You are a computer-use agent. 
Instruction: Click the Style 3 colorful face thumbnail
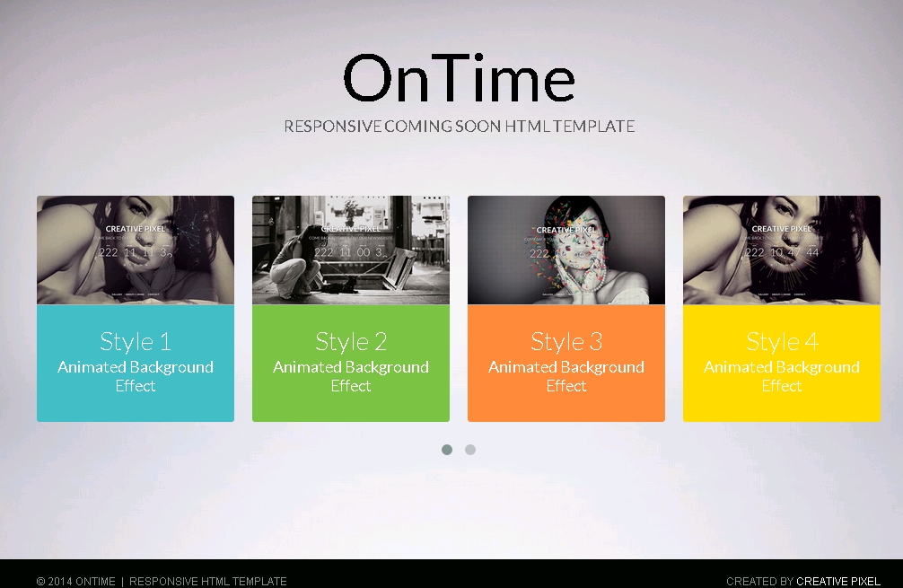(x=566, y=250)
